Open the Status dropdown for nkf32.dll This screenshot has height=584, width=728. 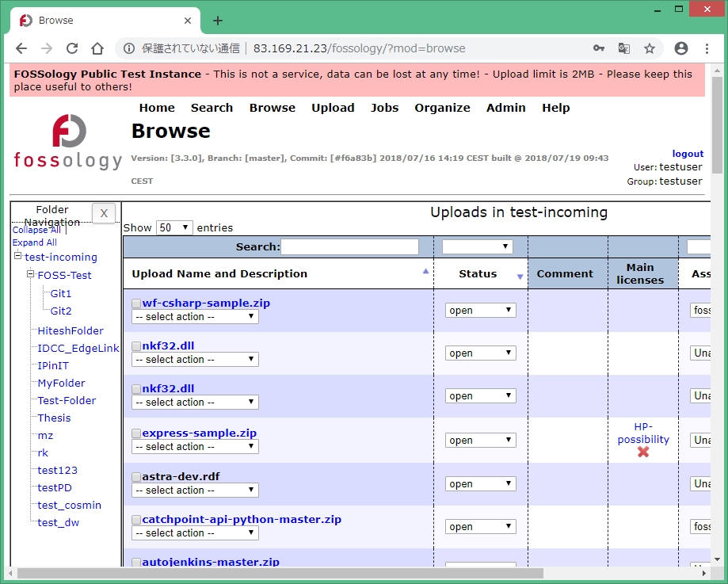[480, 353]
